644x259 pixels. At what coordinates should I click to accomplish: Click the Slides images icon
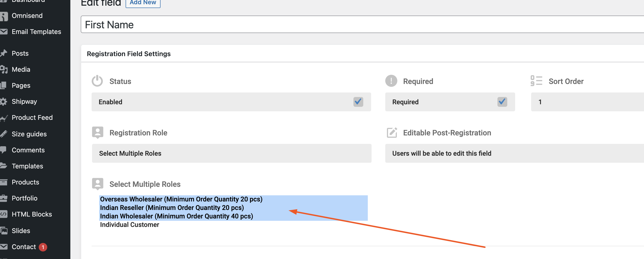pyautogui.click(x=4, y=230)
